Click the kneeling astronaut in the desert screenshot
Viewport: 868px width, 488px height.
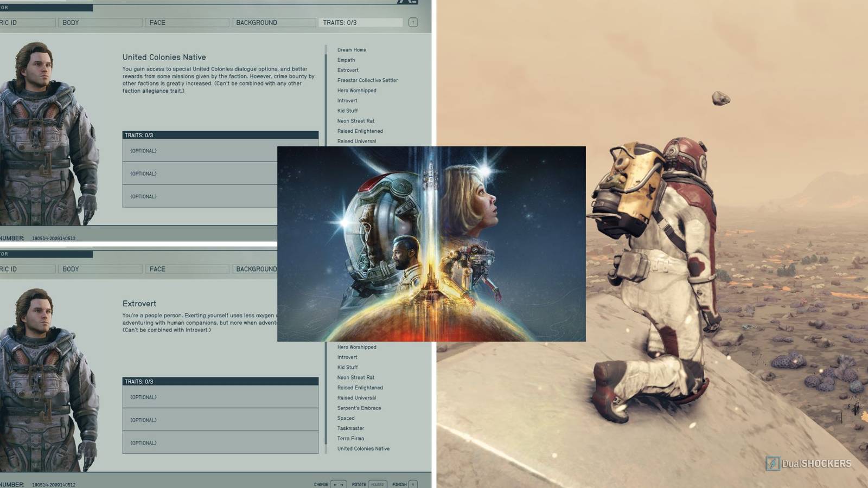coord(651,271)
